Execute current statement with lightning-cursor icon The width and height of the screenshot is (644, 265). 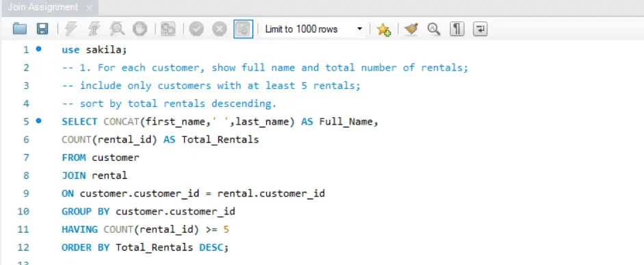point(94,29)
